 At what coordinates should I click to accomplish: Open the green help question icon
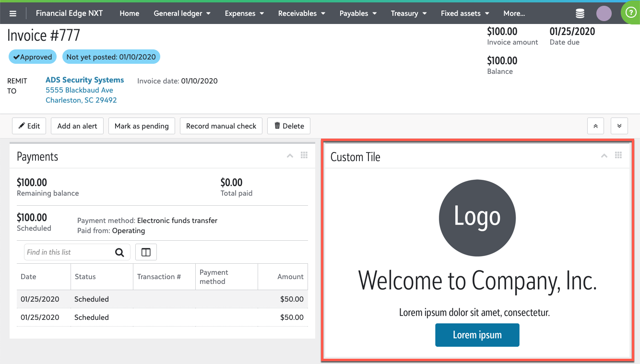(630, 13)
